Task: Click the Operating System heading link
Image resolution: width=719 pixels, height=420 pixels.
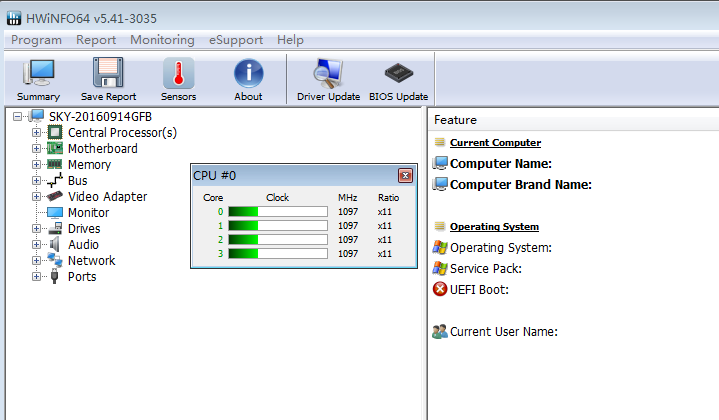Action: point(494,227)
